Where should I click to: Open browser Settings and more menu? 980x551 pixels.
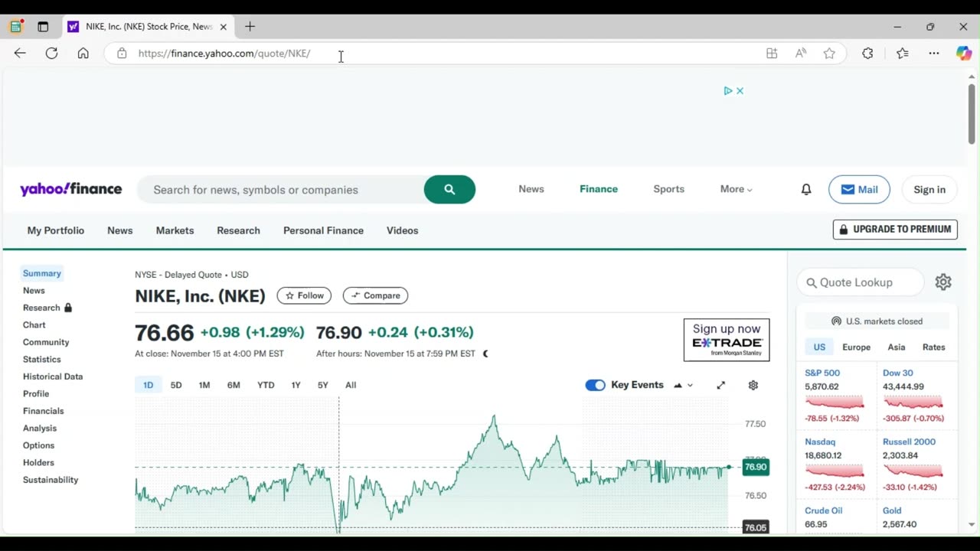934,54
